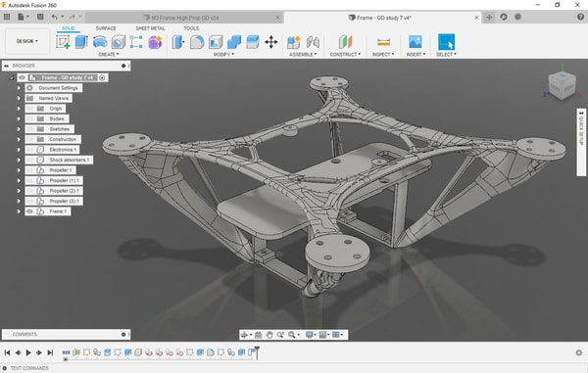
Task: Select the Pan hand tool
Action: (269, 335)
